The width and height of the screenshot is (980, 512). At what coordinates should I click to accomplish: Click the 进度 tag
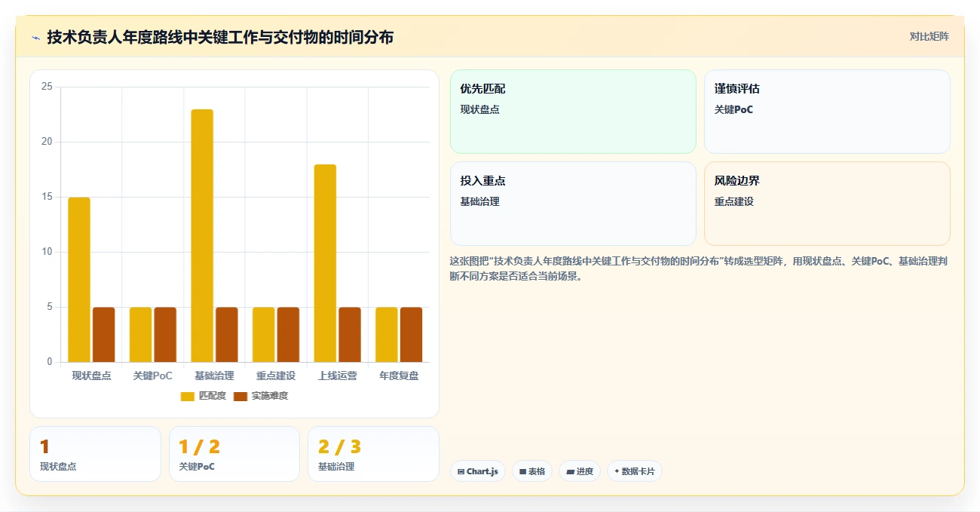(580, 471)
